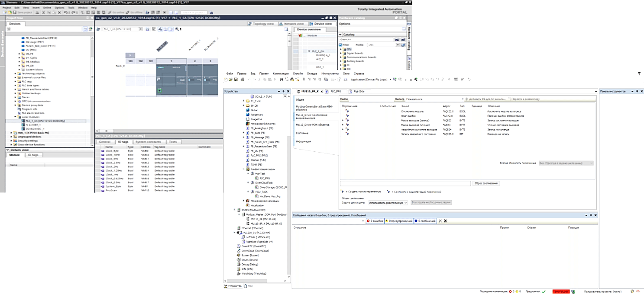Select the OwenRTC clock device icon
This screenshot has height=294, width=644.
tap(239, 246)
